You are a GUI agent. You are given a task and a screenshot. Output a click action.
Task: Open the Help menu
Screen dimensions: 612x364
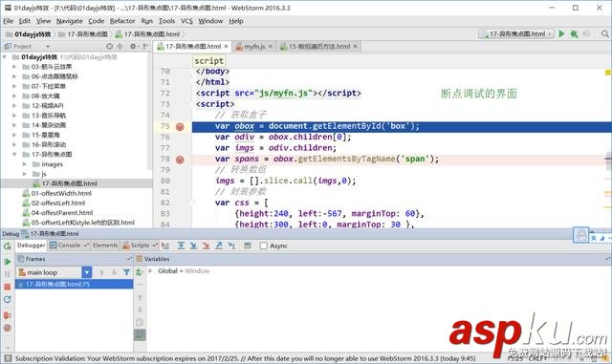(x=236, y=21)
